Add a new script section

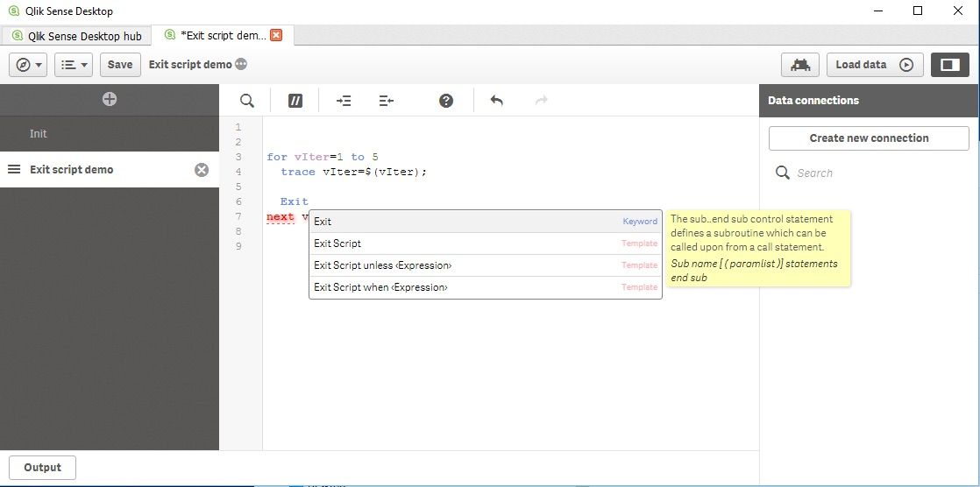coord(110,99)
